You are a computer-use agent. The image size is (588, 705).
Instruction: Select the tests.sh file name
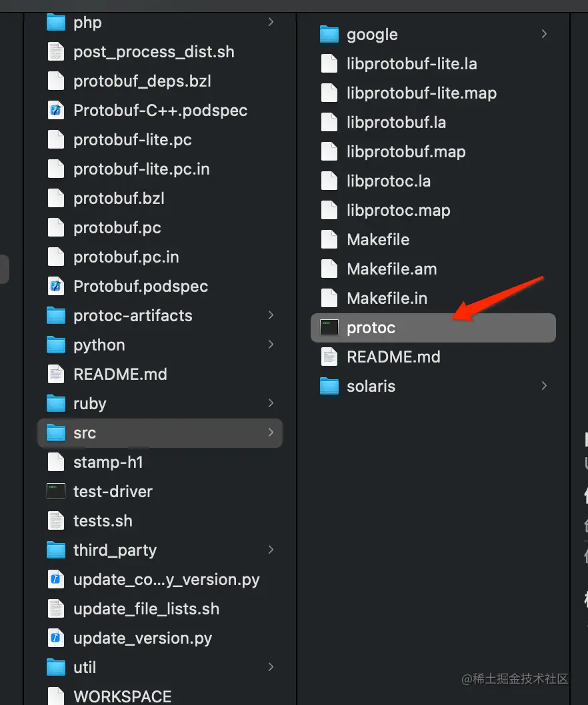103,520
